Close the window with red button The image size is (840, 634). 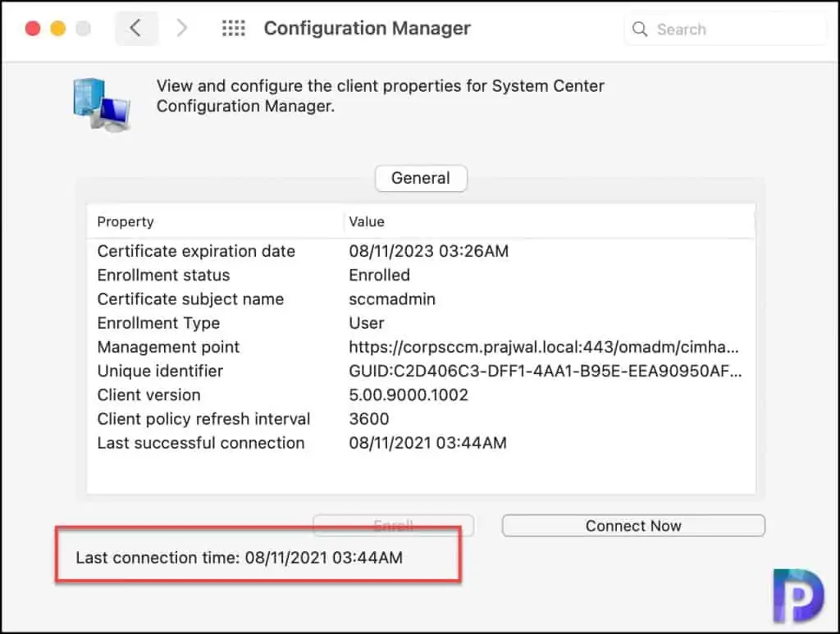click(33, 29)
